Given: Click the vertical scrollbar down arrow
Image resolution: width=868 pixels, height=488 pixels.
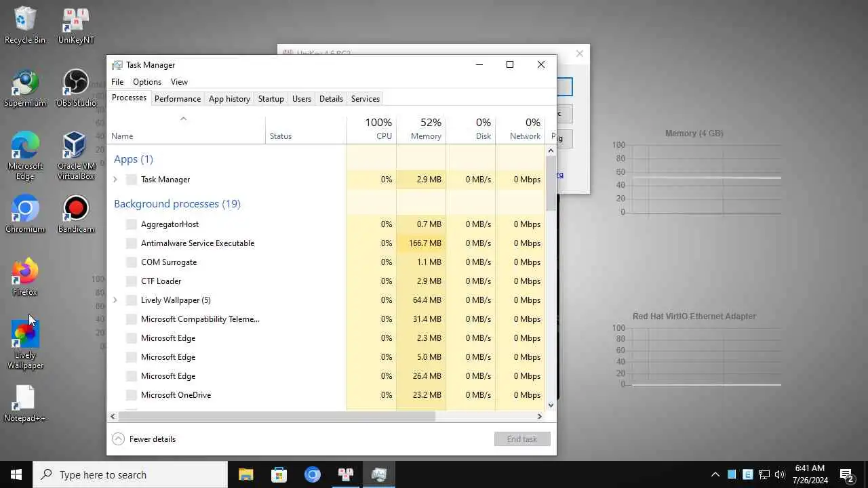Looking at the screenshot, I should [551, 405].
